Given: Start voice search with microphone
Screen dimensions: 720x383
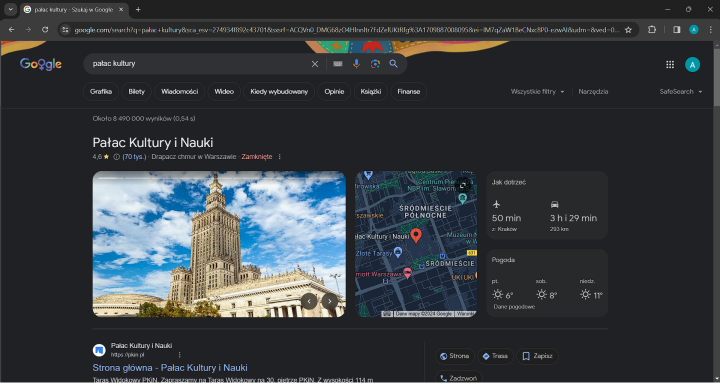Looking at the screenshot, I should click(356, 64).
